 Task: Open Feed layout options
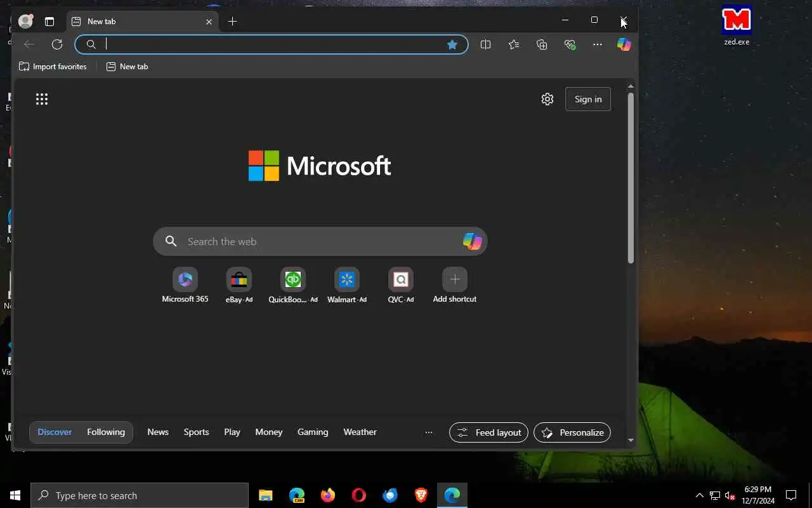pyautogui.click(x=488, y=432)
